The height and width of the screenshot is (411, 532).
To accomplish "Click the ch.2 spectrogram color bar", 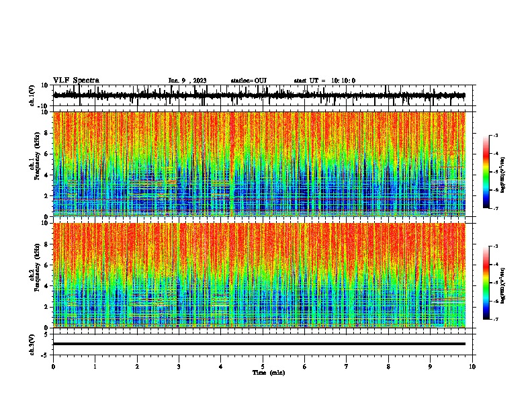I will [486, 283].
